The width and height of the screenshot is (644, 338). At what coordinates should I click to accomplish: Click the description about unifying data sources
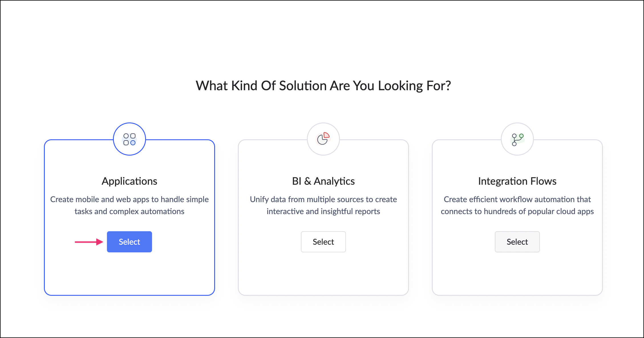(323, 205)
